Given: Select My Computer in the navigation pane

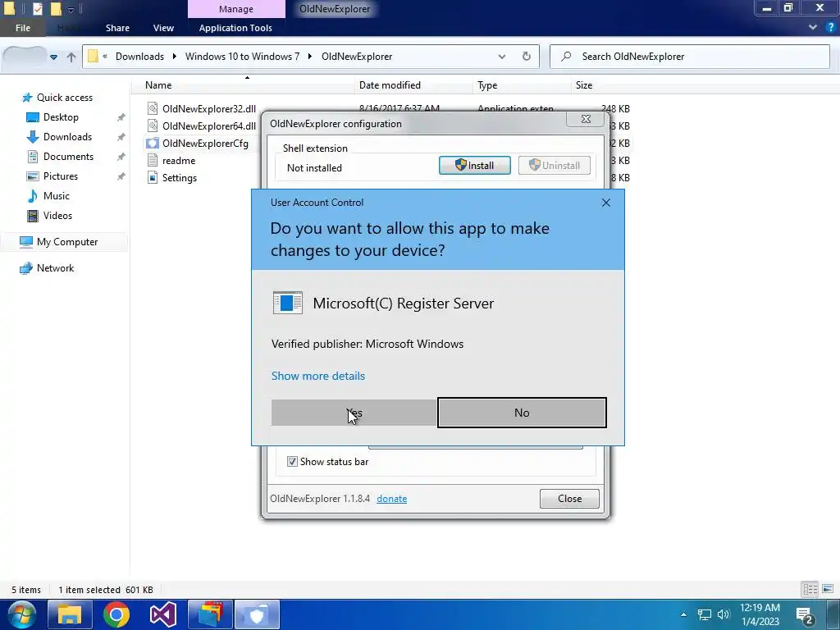Looking at the screenshot, I should click(67, 242).
